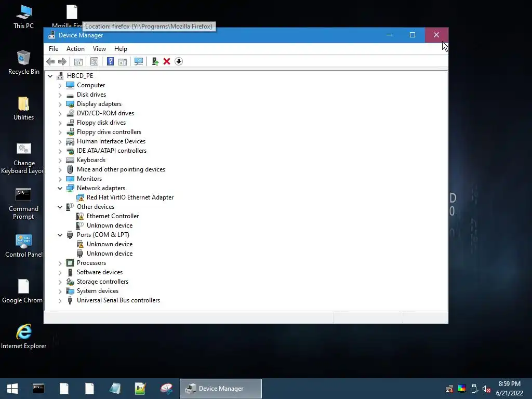This screenshot has height=399, width=532.
Task: Click the red X Uninstall device icon
Action: tap(167, 61)
